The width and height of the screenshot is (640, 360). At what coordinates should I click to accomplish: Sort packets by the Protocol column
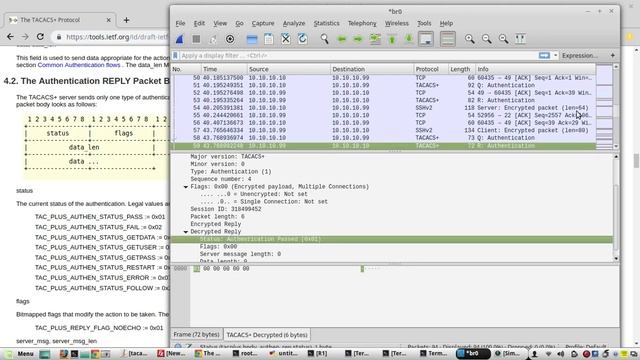pyautogui.click(x=431, y=69)
